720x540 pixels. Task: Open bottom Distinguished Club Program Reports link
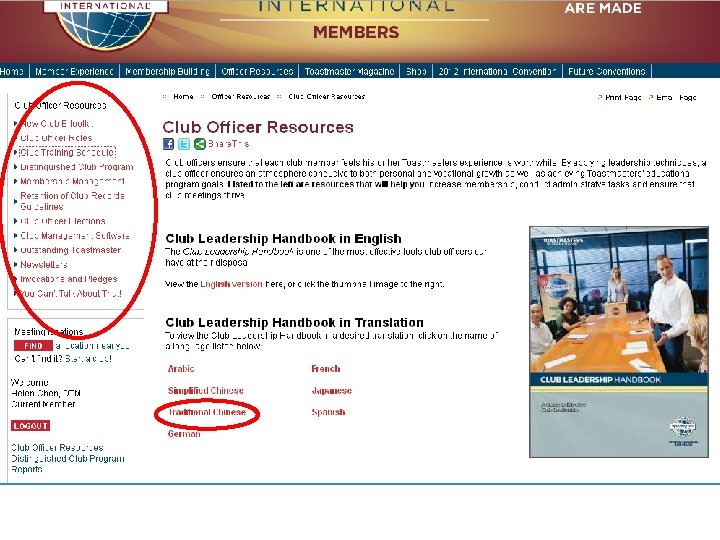[68, 464]
